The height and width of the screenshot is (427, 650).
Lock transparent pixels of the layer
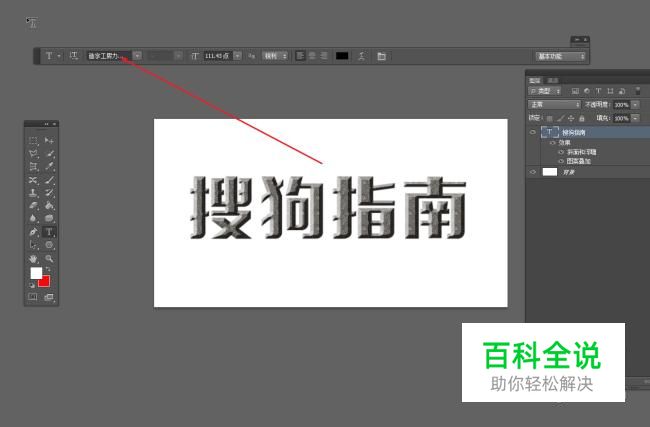click(550, 119)
